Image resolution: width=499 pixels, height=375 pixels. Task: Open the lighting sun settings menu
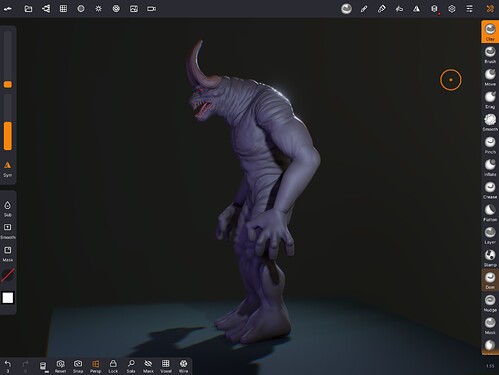(98, 9)
